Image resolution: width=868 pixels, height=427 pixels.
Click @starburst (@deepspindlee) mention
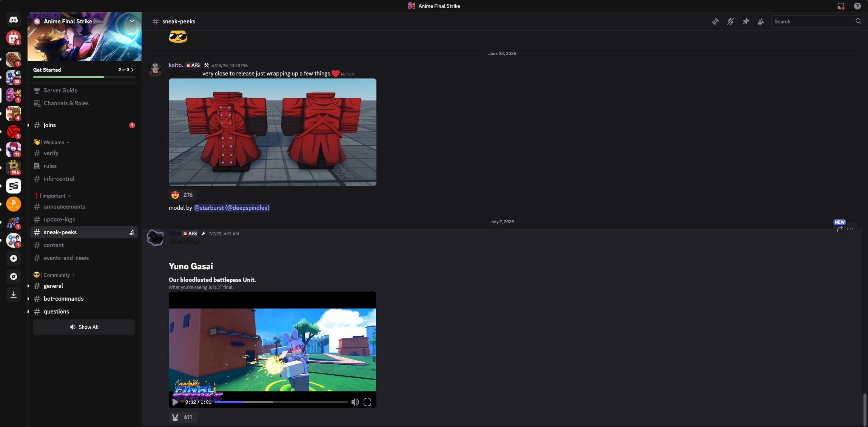[x=232, y=208]
